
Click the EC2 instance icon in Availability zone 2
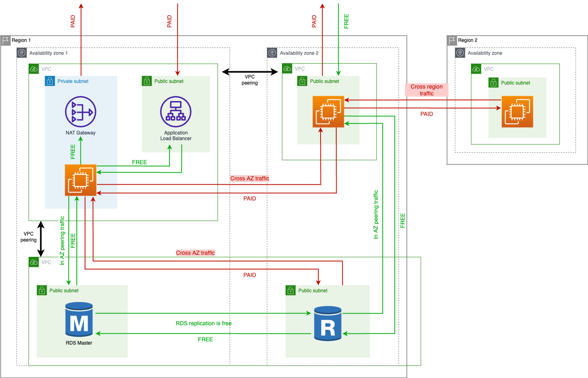click(x=328, y=112)
